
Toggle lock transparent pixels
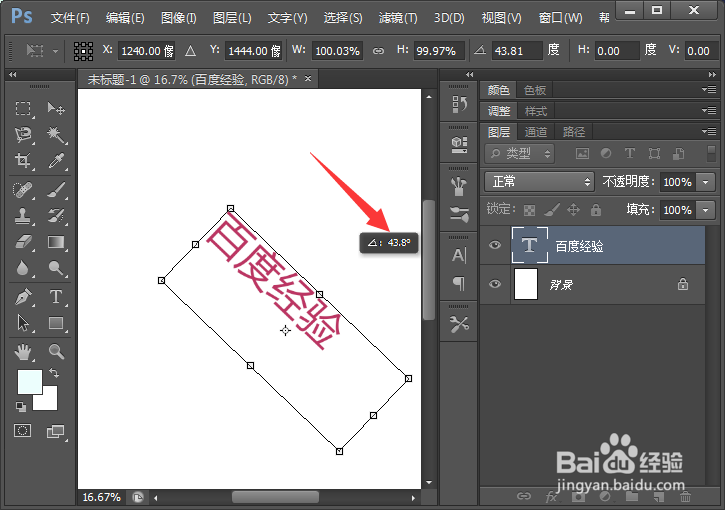[x=529, y=210]
